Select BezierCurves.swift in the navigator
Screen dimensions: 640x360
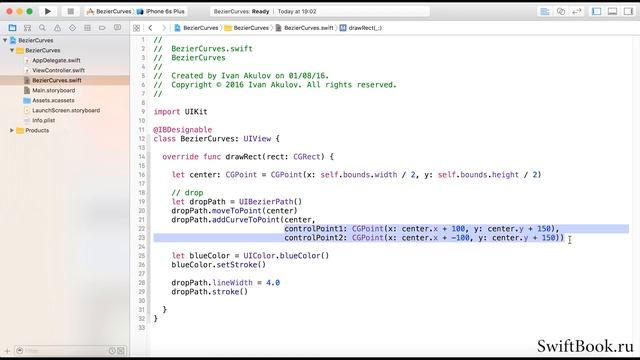[x=57, y=80]
